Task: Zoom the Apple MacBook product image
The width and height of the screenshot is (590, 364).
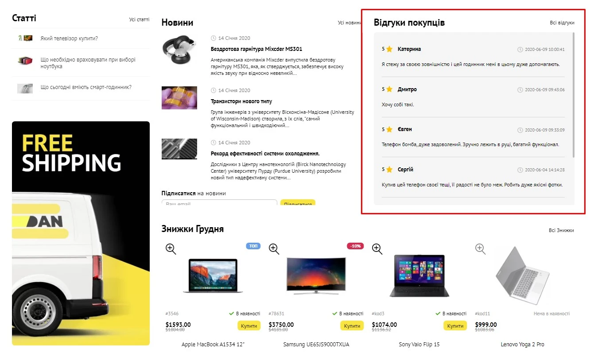Action: tap(171, 248)
